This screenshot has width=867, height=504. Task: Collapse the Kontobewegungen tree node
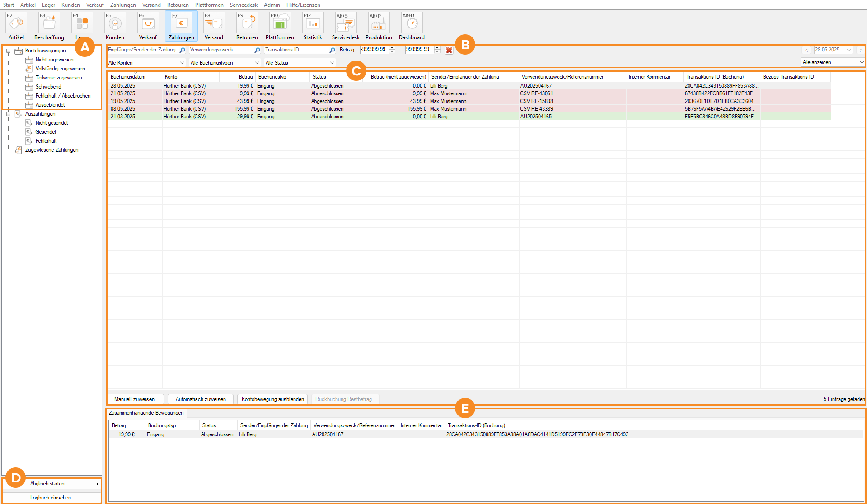[x=8, y=51]
